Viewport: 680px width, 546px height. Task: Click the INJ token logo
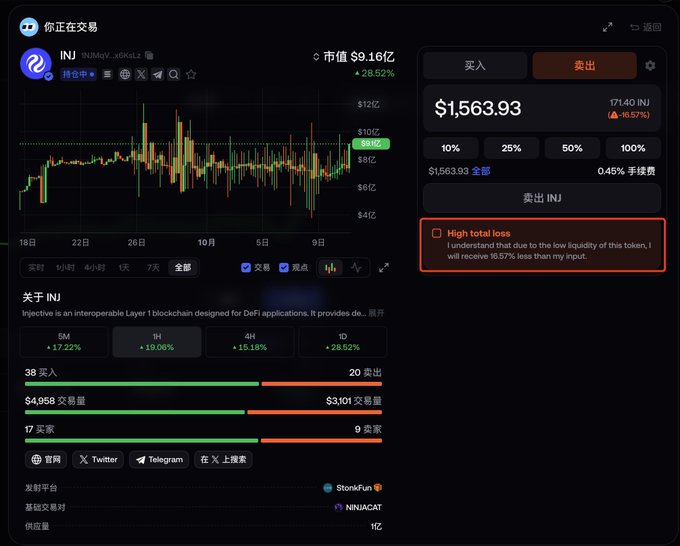(36, 64)
